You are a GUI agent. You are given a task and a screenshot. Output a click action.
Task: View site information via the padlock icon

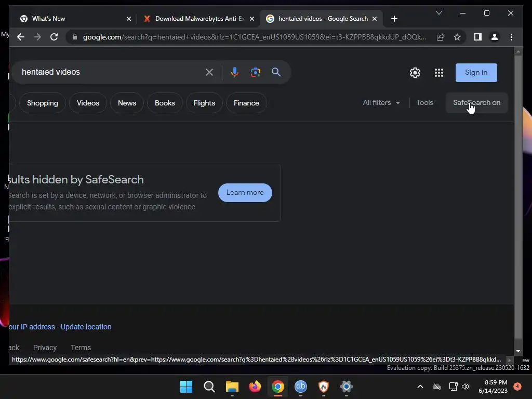75,37
